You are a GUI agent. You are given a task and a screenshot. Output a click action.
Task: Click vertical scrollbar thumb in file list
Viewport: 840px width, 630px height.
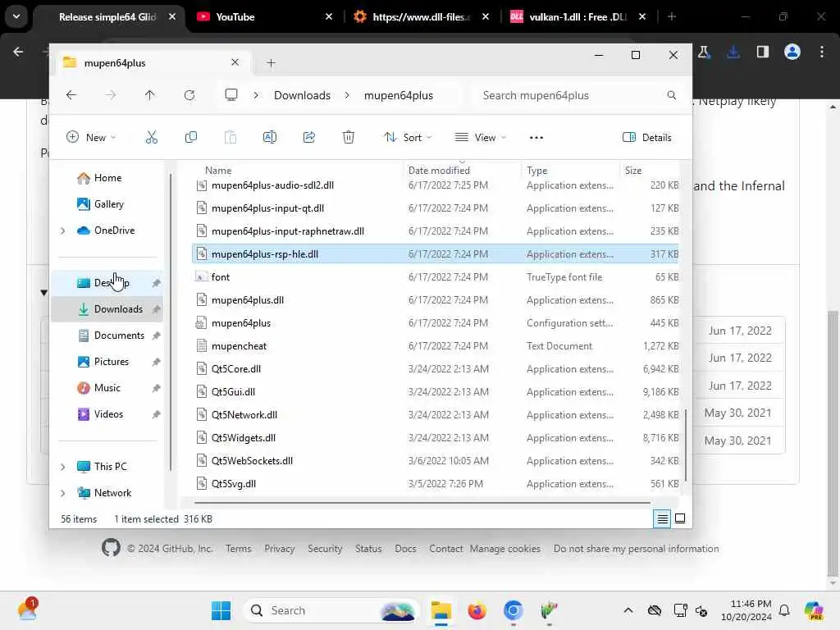tap(686, 445)
